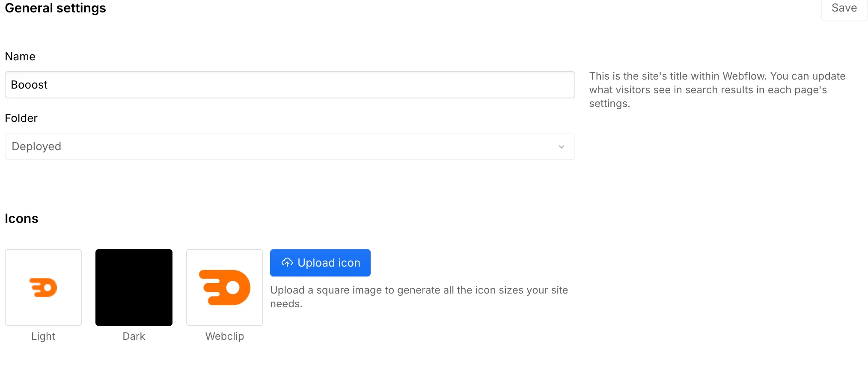Click the site title help text

pos(717,90)
